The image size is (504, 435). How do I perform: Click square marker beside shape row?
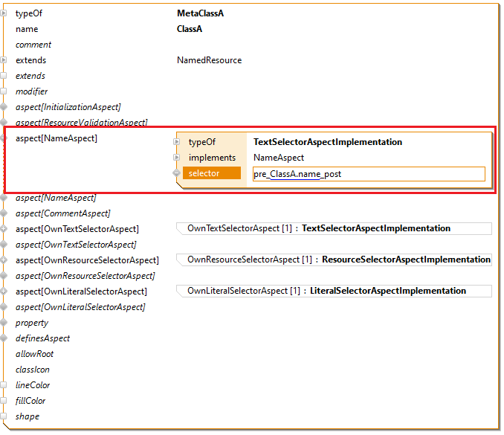click(x=4, y=416)
